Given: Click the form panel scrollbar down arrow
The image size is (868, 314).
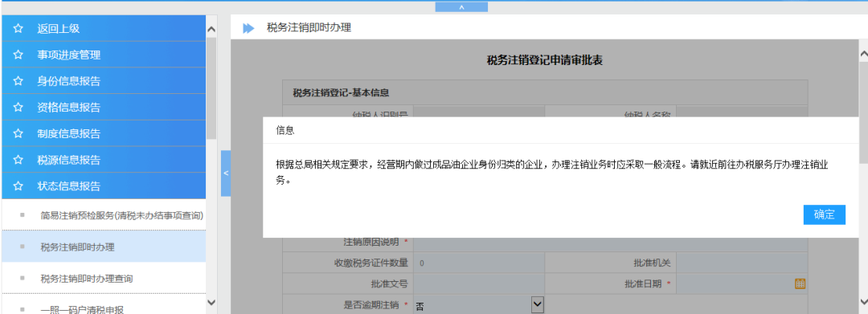Looking at the screenshot, I should [863, 301].
